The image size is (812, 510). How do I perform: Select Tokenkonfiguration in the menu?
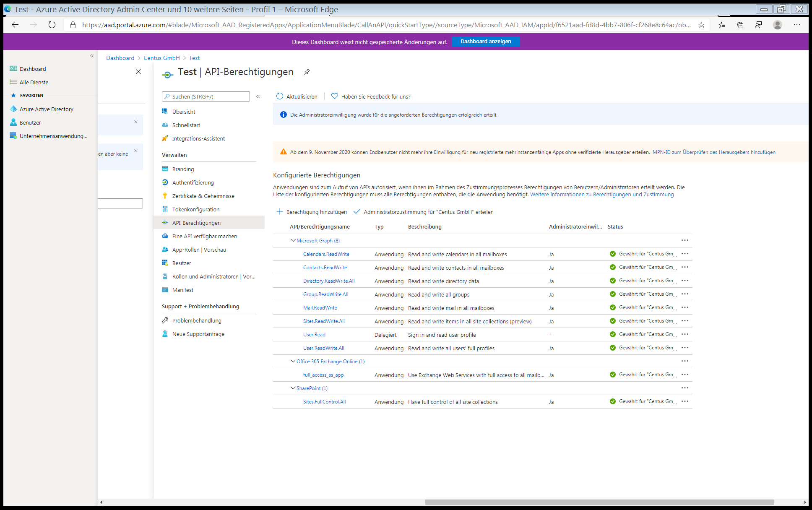tap(195, 209)
